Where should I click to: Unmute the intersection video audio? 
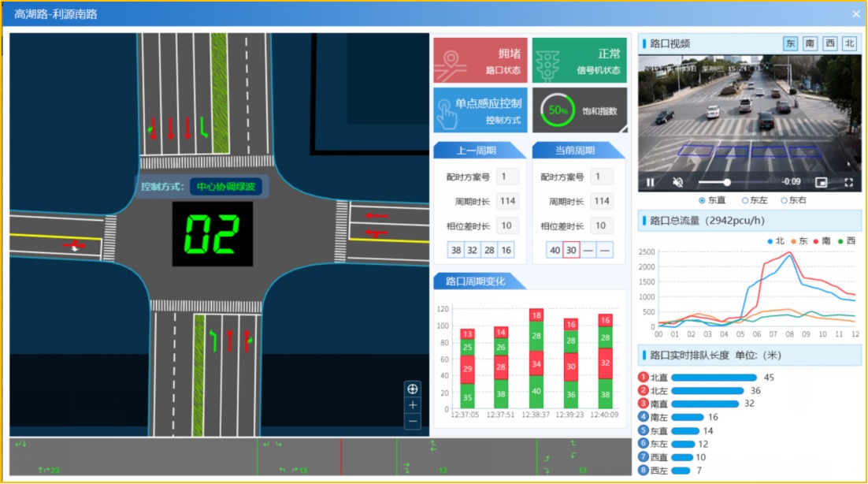point(677,182)
